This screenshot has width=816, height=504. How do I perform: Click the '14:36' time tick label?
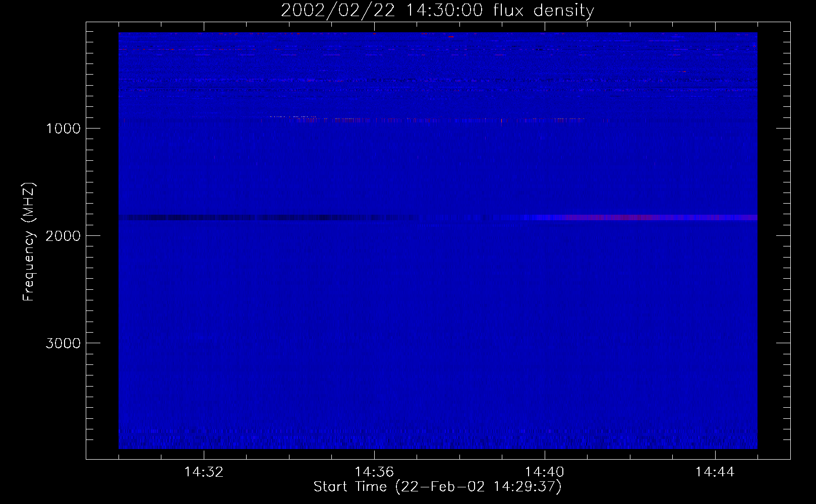(374, 472)
